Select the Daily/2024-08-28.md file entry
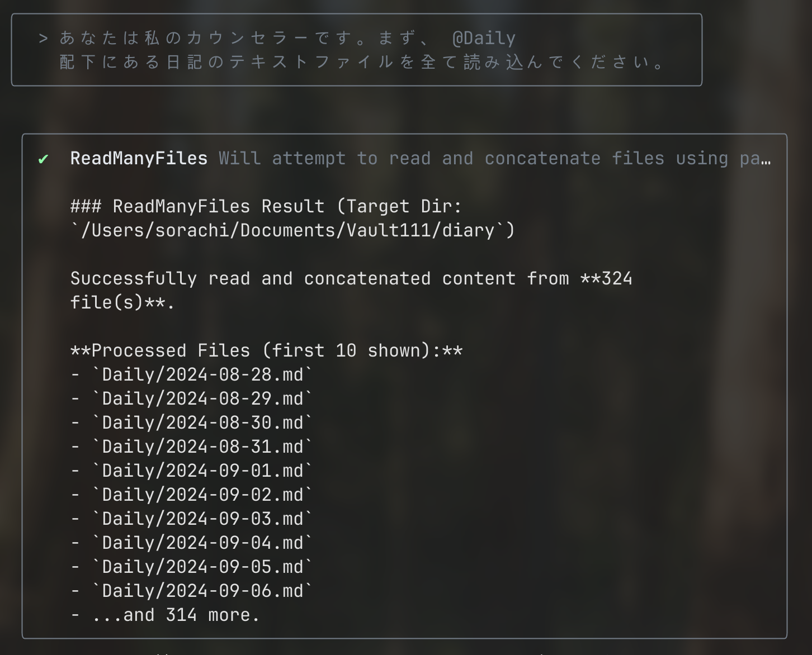Image resolution: width=812 pixels, height=655 pixels. point(202,375)
